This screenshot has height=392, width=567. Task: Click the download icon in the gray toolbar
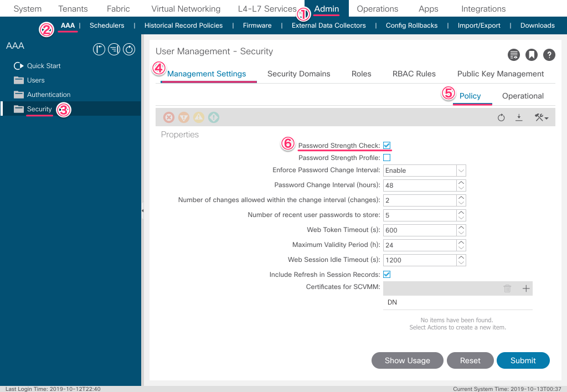pos(519,117)
